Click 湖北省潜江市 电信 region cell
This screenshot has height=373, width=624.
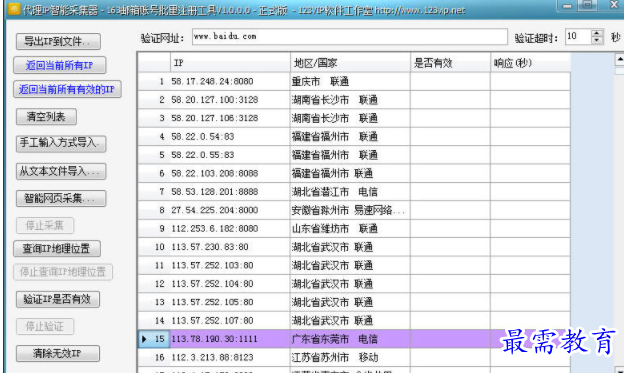[350, 192]
